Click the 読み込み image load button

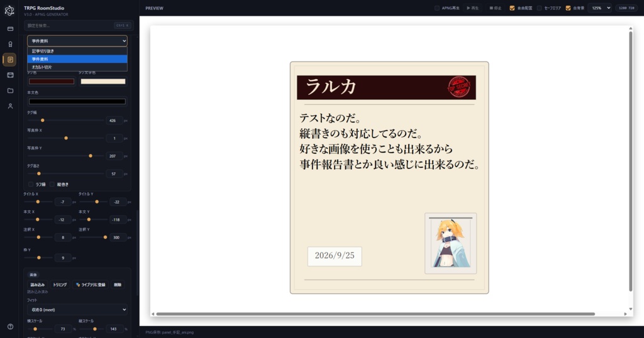coord(37,285)
